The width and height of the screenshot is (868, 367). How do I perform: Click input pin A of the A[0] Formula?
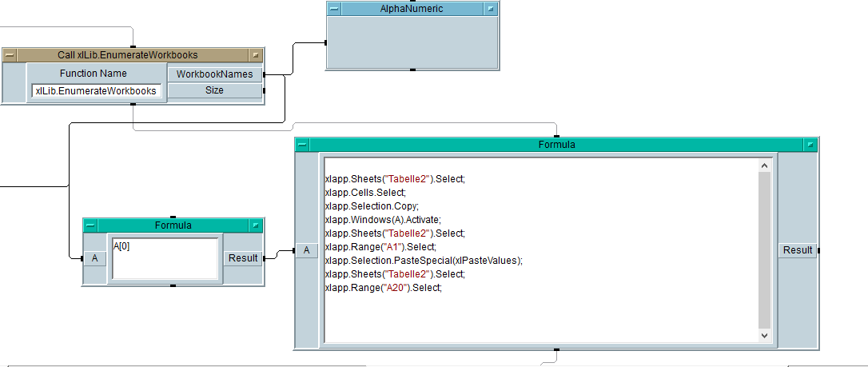pos(94,258)
